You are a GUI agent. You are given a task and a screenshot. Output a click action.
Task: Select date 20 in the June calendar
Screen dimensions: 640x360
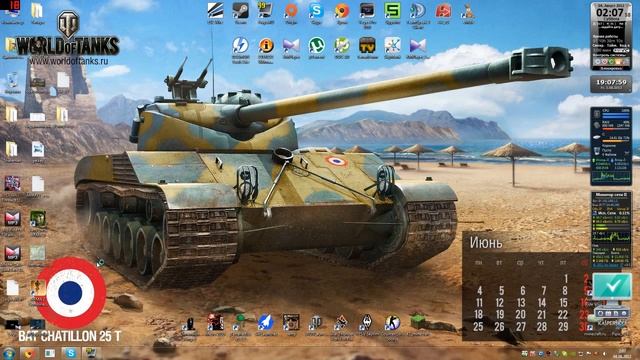(520, 315)
